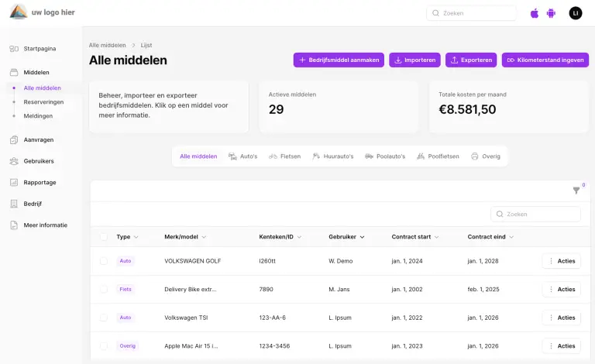Viewport: 595px width, 364px height.
Task: Go to Gebruikers in the sidebar
Action: 38,161
